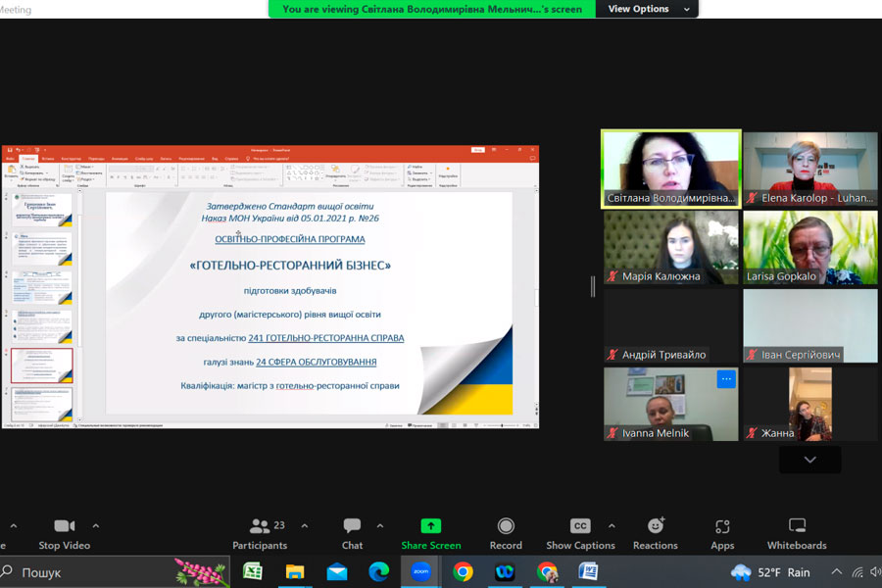This screenshot has width=882, height=588.
Task: Open the View Options dropdown
Action: pyautogui.click(x=647, y=9)
